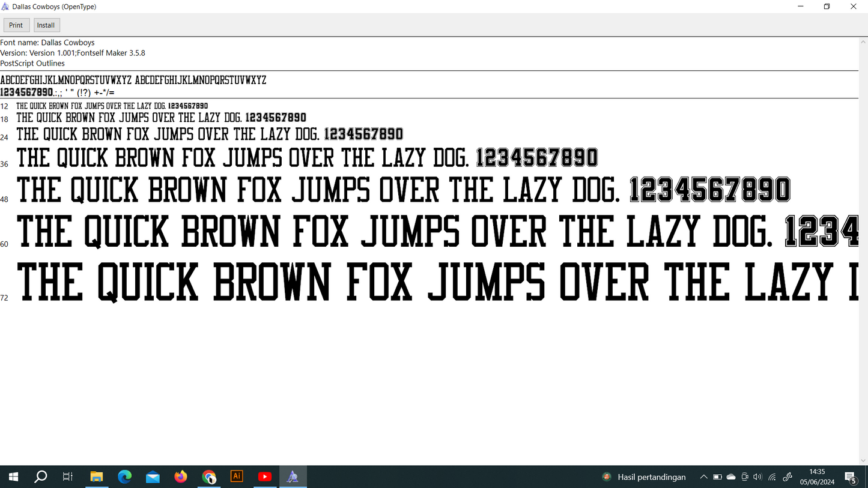Open Adobe Illustrator from the taskbar
868x488 pixels.
click(237, 477)
